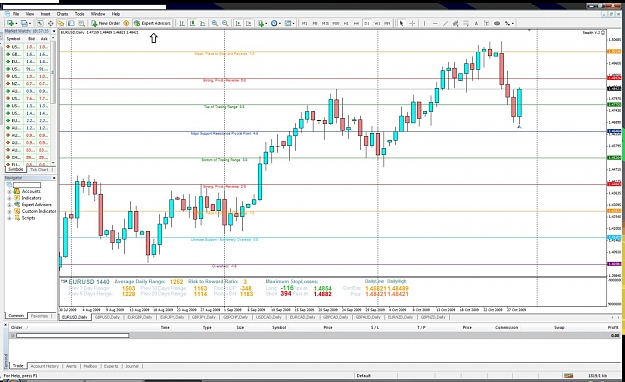Select the M1 timeframe button
Viewport: 625px width, 382px height.
pos(305,24)
